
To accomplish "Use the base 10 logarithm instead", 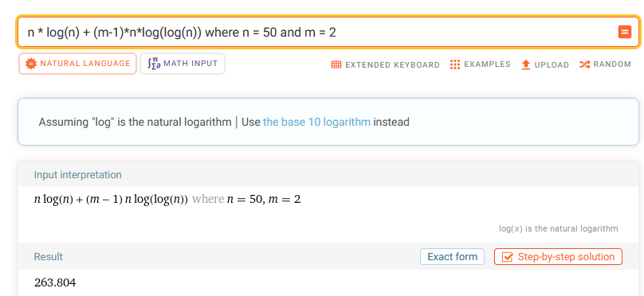I will tap(316, 123).
